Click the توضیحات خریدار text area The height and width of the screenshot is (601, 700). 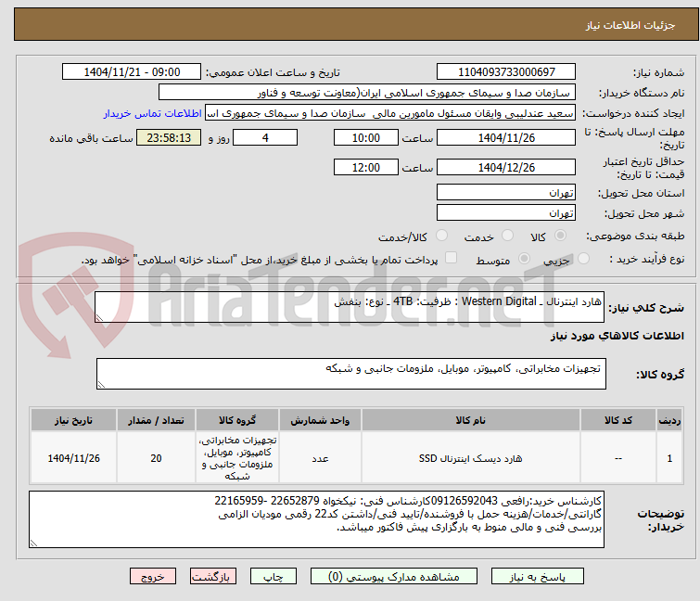point(316,519)
